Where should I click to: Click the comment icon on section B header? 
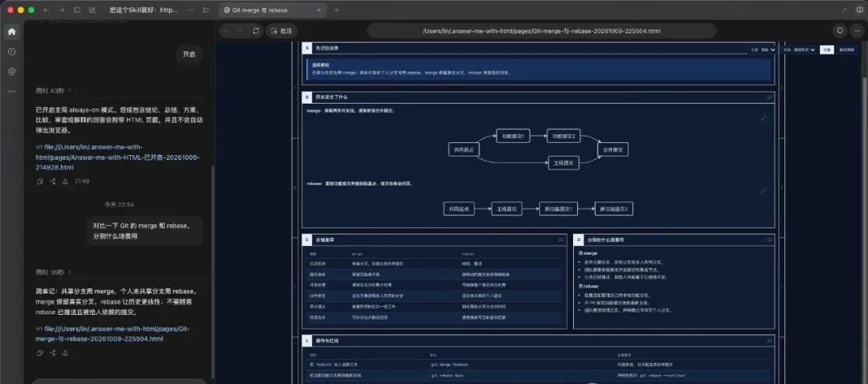[769, 97]
